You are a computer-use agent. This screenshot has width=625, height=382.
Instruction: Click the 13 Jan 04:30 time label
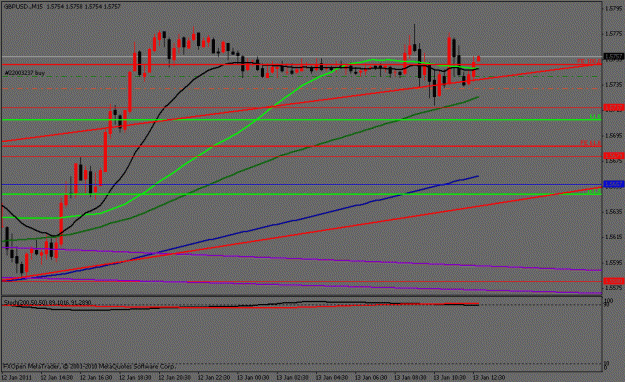[332, 377]
